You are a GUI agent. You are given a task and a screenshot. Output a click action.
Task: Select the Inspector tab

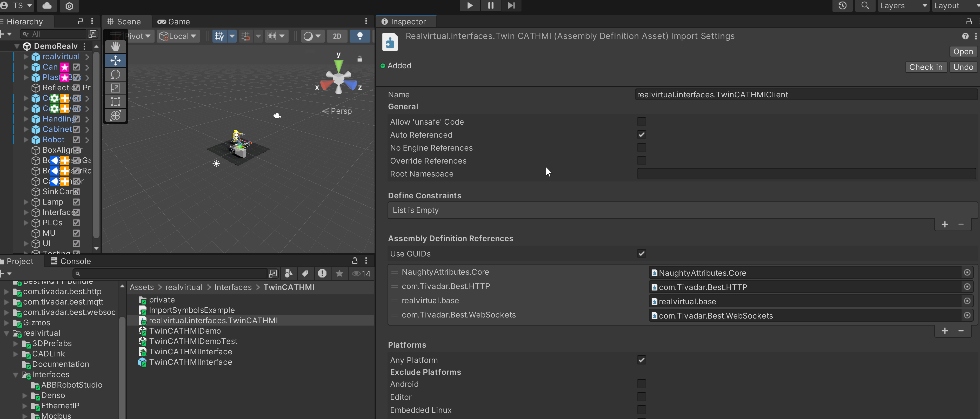(406, 22)
